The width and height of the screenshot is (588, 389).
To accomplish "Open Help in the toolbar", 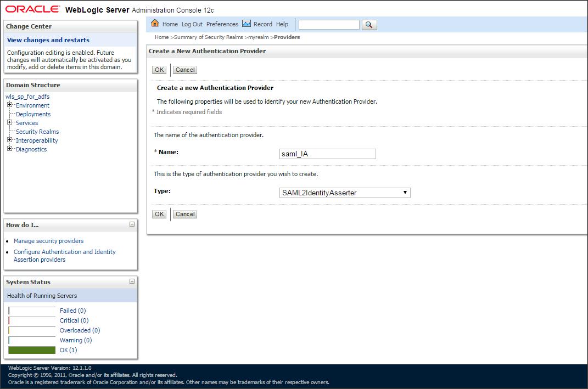I will pos(282,24).
